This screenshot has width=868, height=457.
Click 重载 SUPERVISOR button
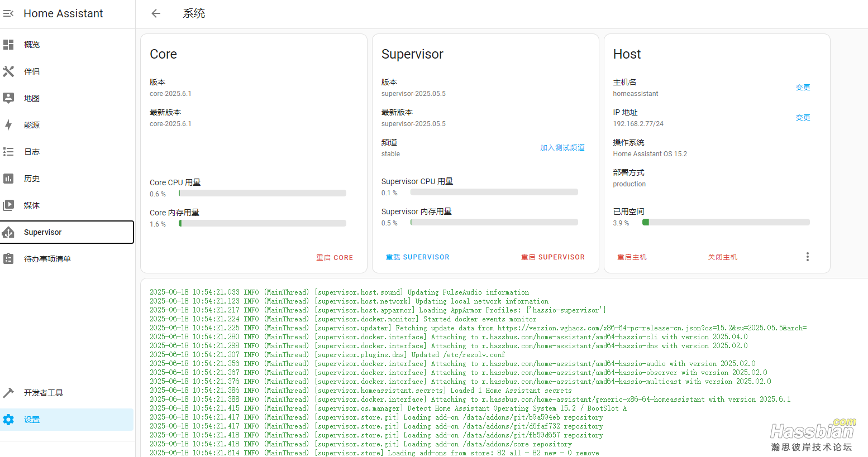click(x=417, y=257)
